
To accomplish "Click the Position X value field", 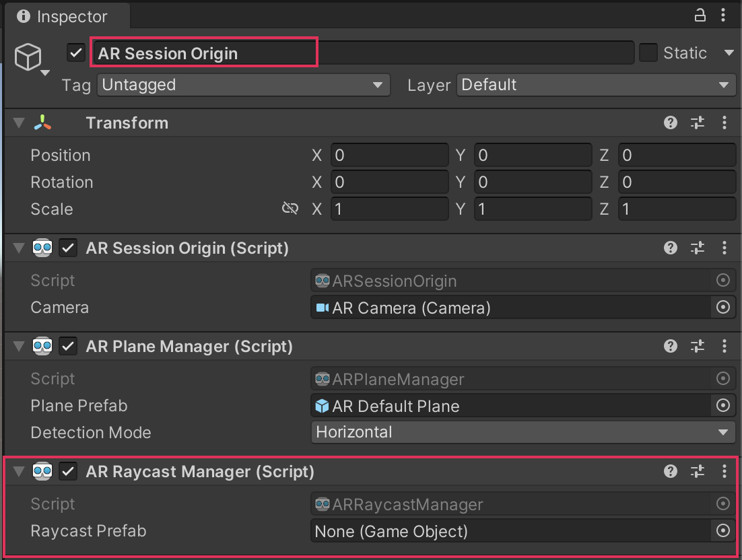I will 389,155.
